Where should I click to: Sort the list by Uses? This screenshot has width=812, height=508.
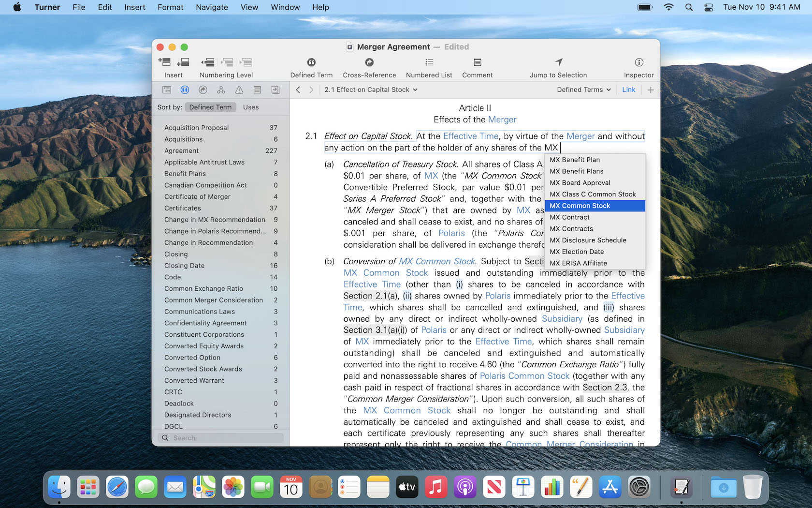tap(251, 107)
